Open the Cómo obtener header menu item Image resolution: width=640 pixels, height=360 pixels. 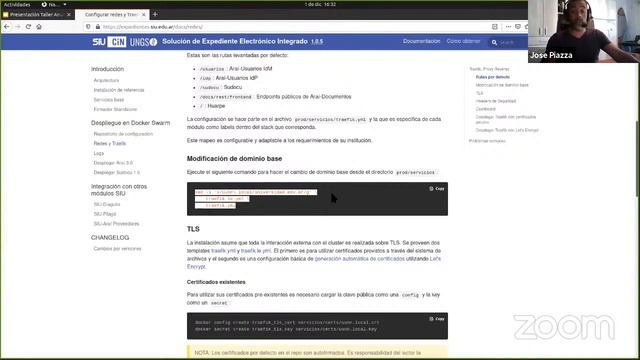point(463,41)
